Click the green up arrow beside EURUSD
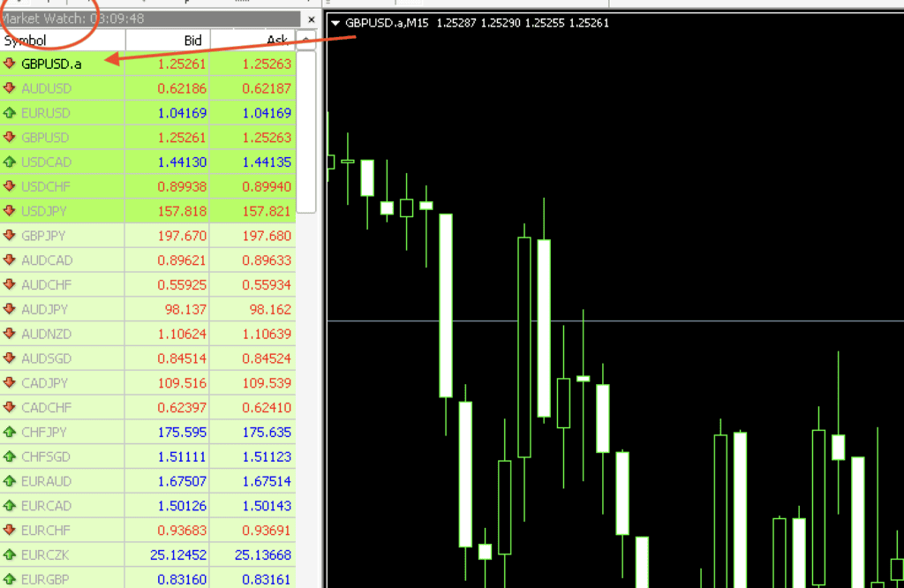The height and width of the screenshot is (588, 904). pos(10,113)
